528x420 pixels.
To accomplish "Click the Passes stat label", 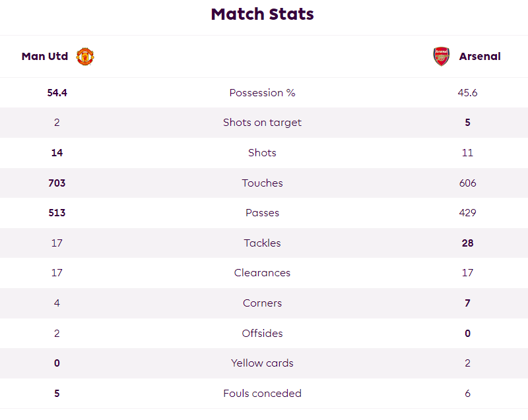I will [x=262, y=213].
